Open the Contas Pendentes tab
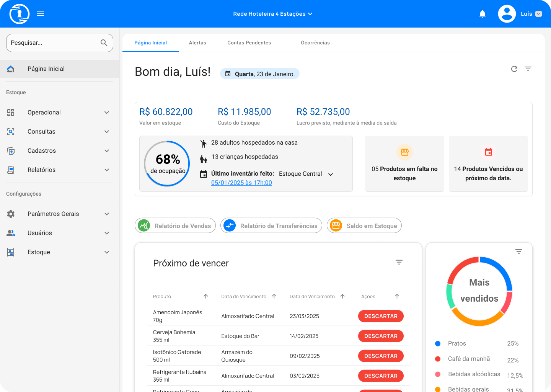Image resolution: width=551 pixels, height=392 pixels. click(249, 43)
